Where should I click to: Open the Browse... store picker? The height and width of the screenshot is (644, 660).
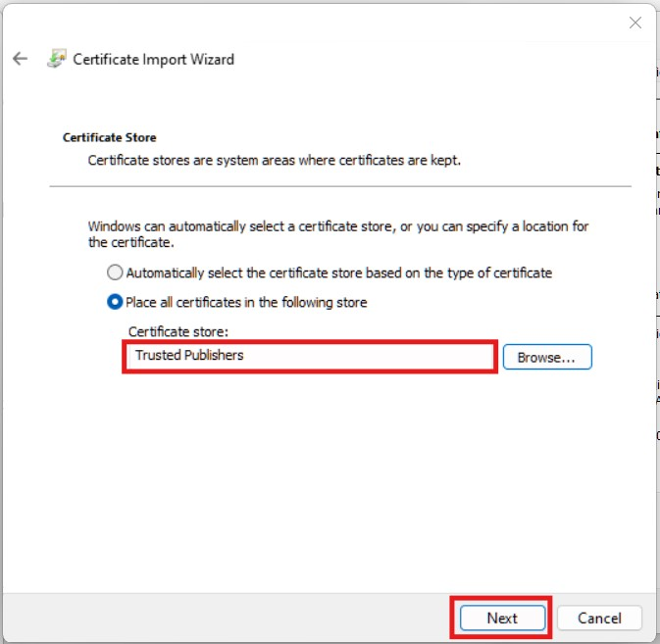(x=547, y=357)
